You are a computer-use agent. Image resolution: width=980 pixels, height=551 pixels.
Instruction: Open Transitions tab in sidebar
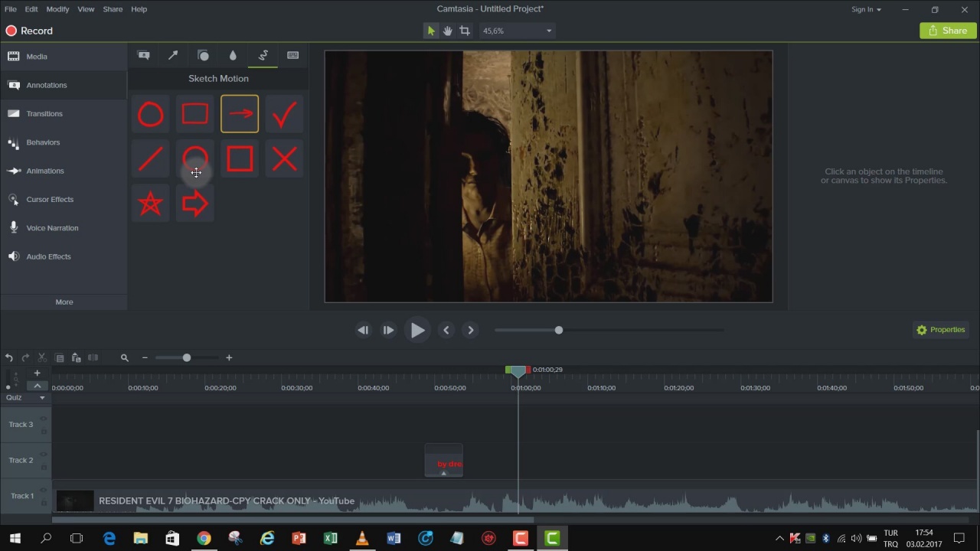44,114
